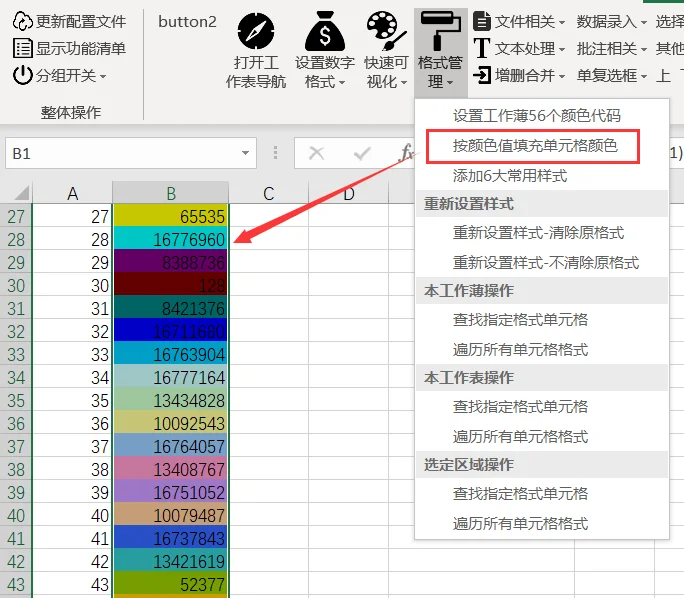Image resolution: width=684 pixels, height=598 pixels.
Task: Click the palette quick visualization icon
Action: coord(386,31)
